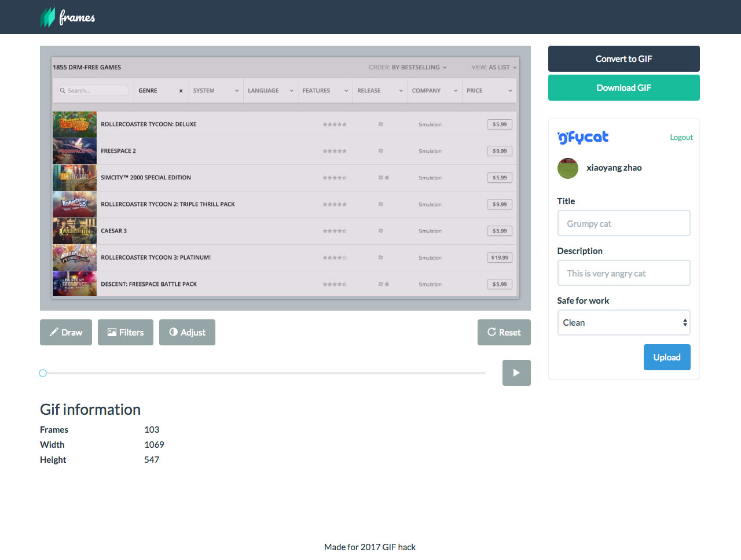Log out of Gfycat account
Image resolution: width=741 pixels, height=560 pixels.
tap(681, 138)
